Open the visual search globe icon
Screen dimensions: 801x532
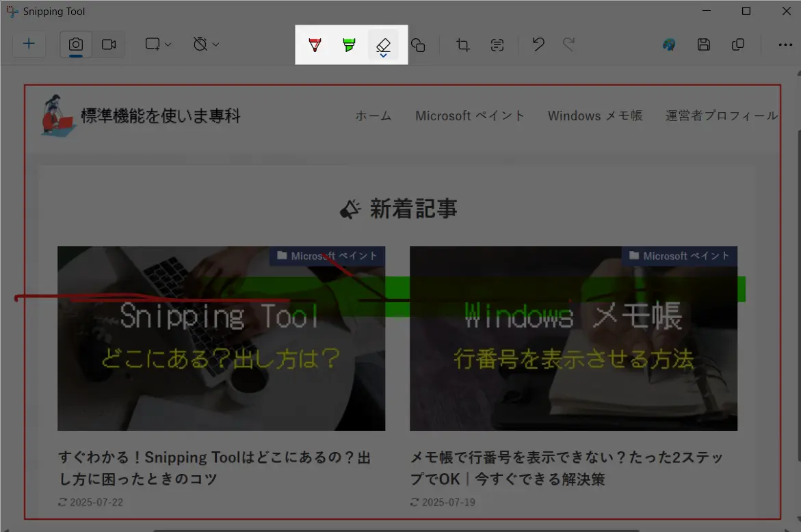[x=669, y=45]
